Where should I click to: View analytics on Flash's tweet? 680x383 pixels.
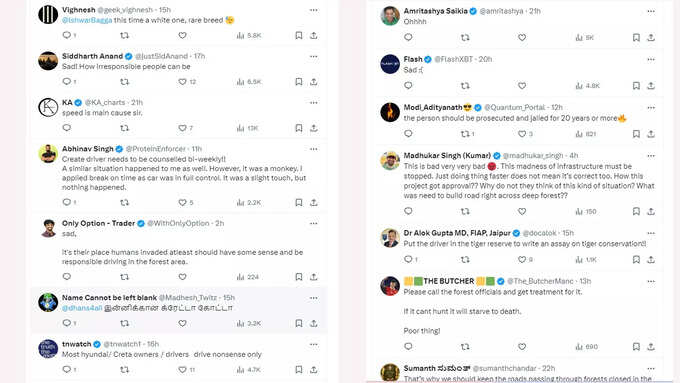[587, 86]
